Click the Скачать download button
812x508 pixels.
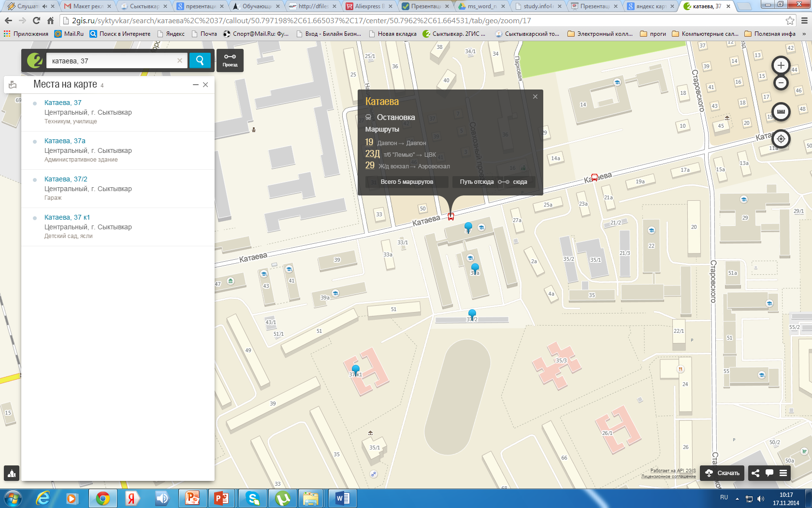tap(723, 473)
